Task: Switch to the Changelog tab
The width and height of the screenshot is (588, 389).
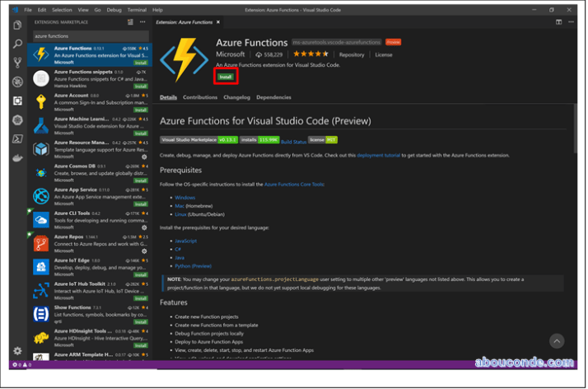Action: pos(236,97)
